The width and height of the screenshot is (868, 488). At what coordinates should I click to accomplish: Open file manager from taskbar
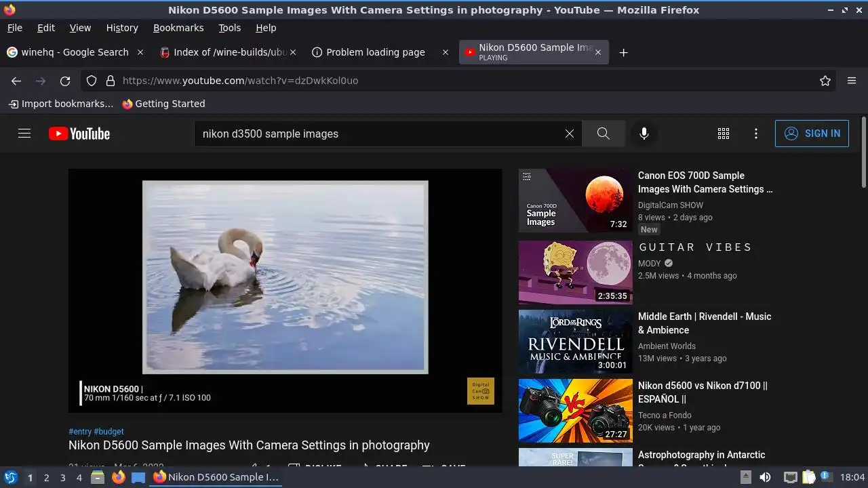point(98,477)
